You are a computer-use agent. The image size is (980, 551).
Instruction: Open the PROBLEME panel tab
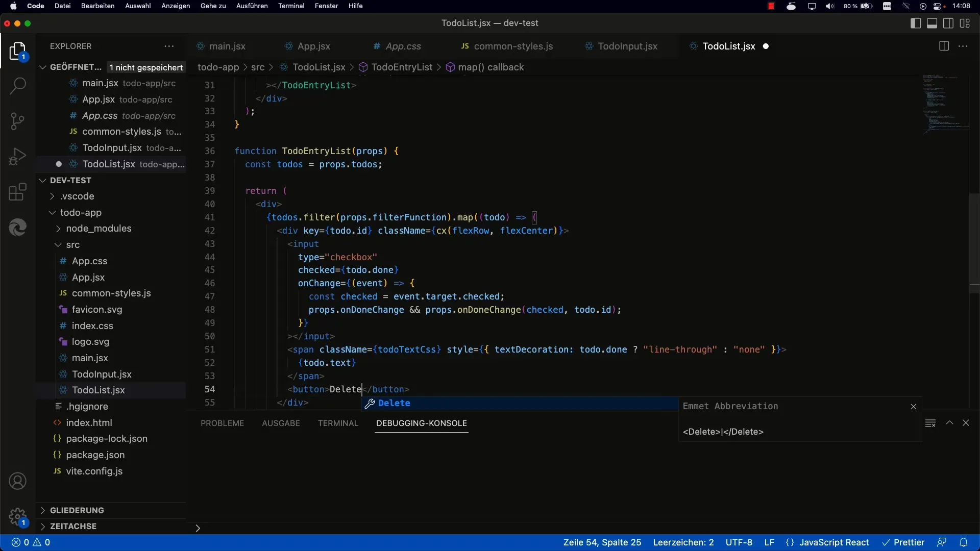(222, 423)
